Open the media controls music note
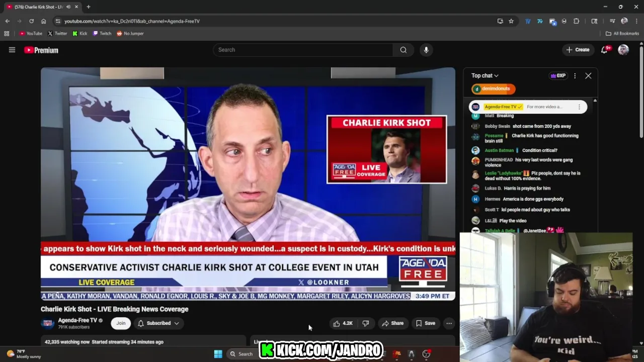Viewport: 644px width, 362px height. (x=612, y=21)
